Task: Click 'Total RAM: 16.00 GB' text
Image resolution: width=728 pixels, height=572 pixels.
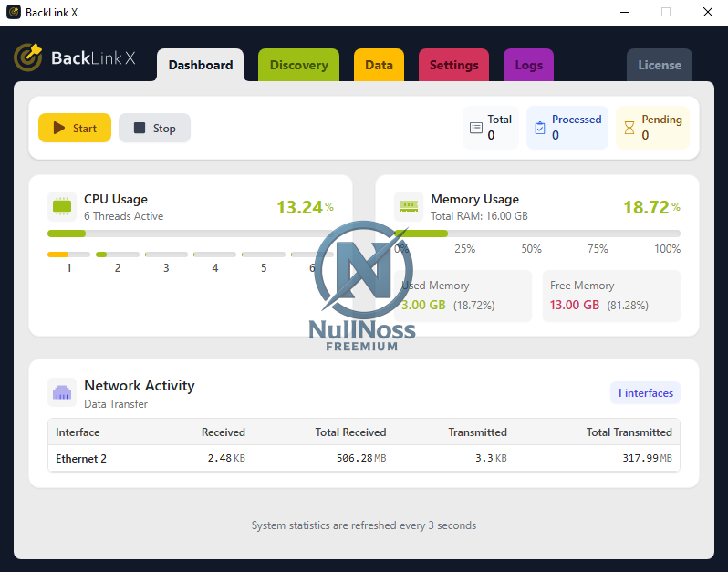Action: coord(479,216)
